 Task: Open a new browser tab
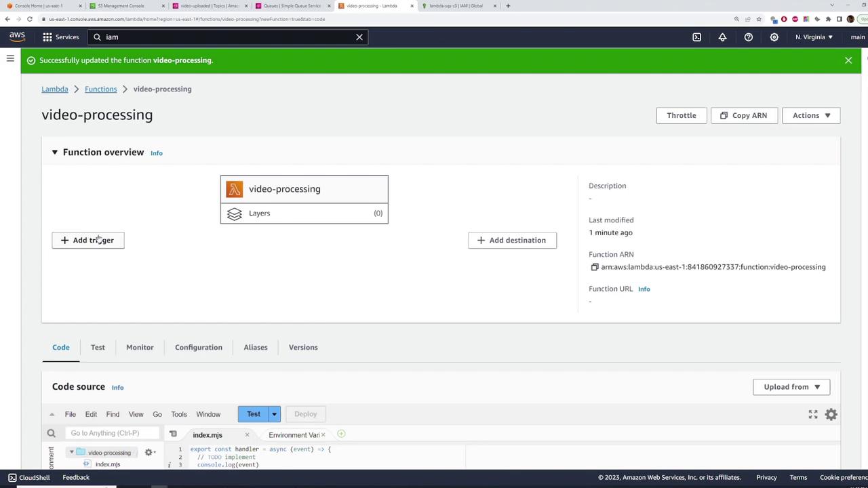point(508,5)
